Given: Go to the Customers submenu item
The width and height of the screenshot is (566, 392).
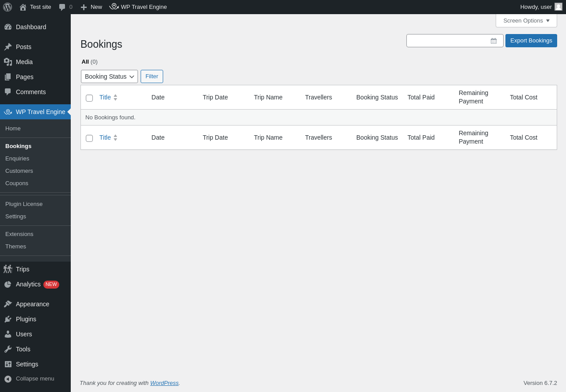Looking at the screenshot, I should [19, 171].
